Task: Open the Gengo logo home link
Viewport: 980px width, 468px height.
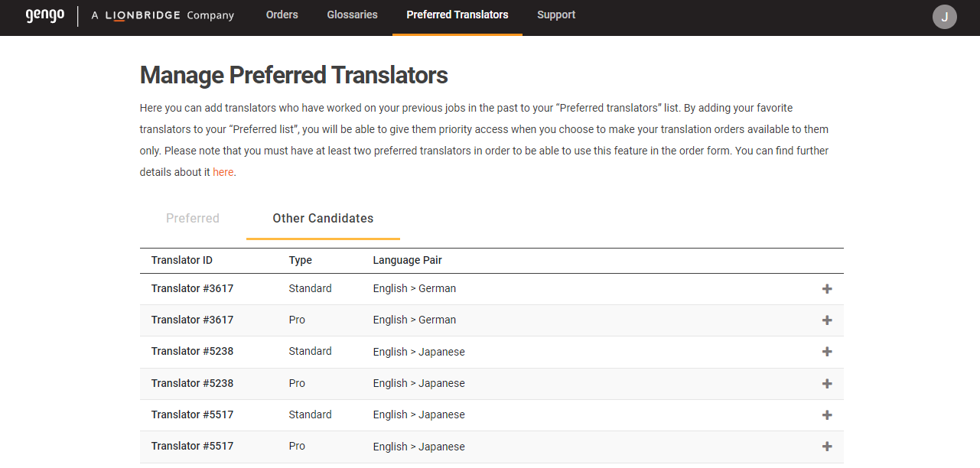Action: (44, 15)
